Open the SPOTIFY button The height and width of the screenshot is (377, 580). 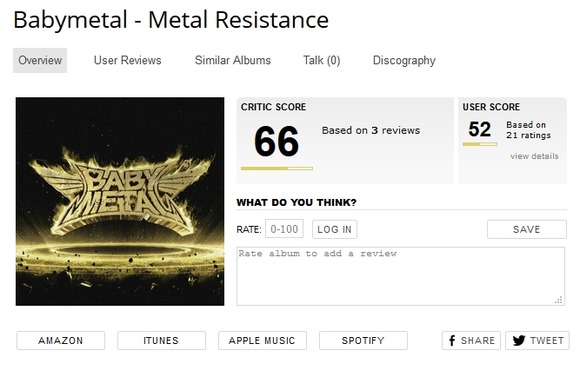[x=363, y=340]
